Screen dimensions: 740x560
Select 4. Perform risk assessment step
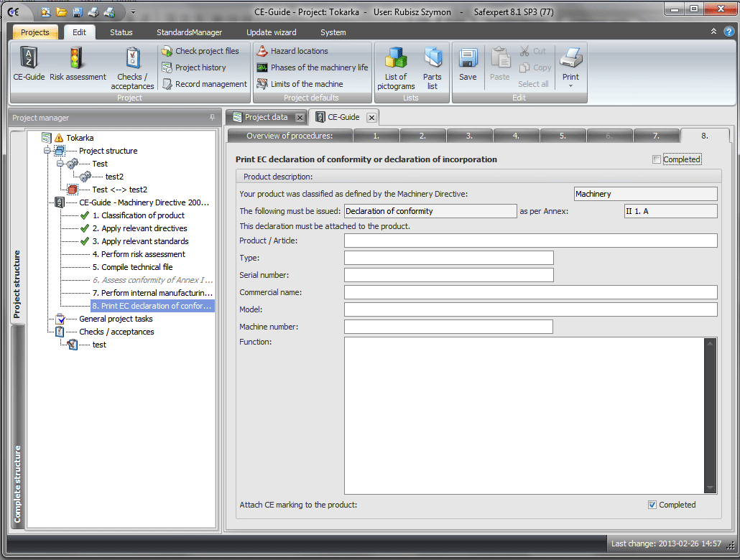point(139,254)
